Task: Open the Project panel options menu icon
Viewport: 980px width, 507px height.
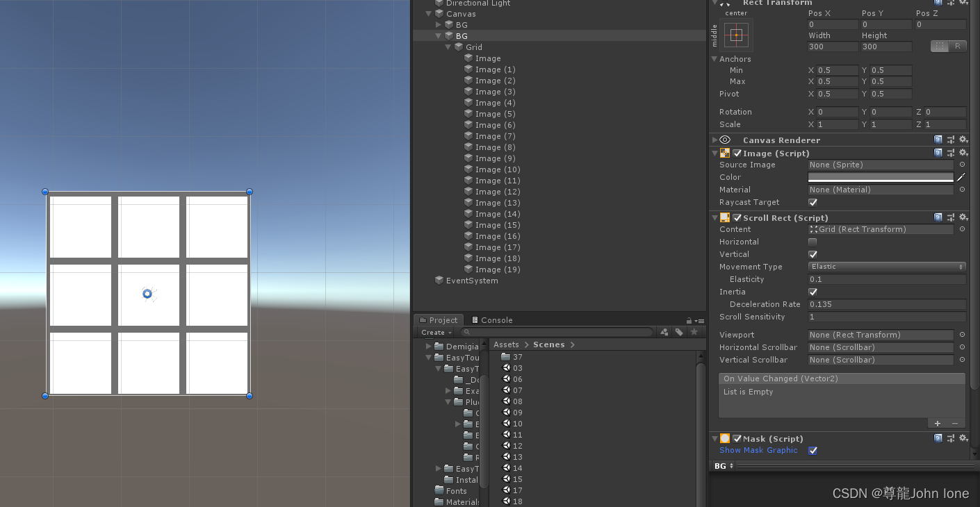Action: (x=699, y=320)
